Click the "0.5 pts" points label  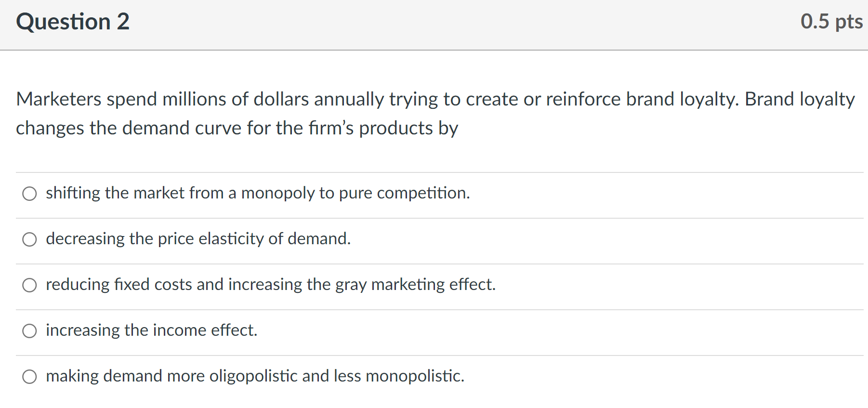pyautogui.click(x=831, y=22)
